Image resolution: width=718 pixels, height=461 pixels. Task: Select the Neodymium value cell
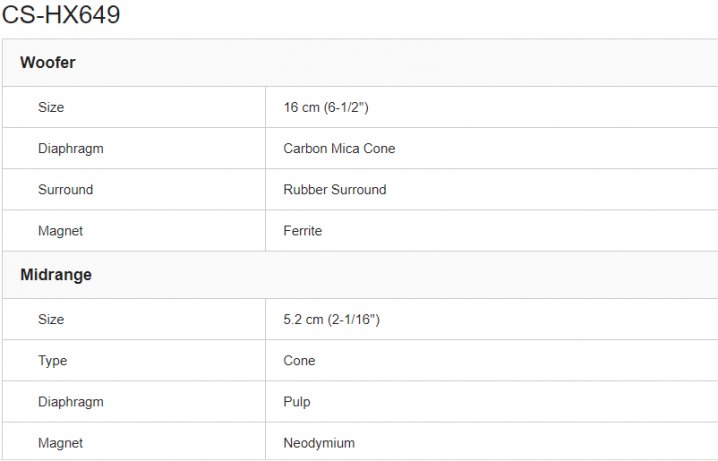(x=491, y=441)
